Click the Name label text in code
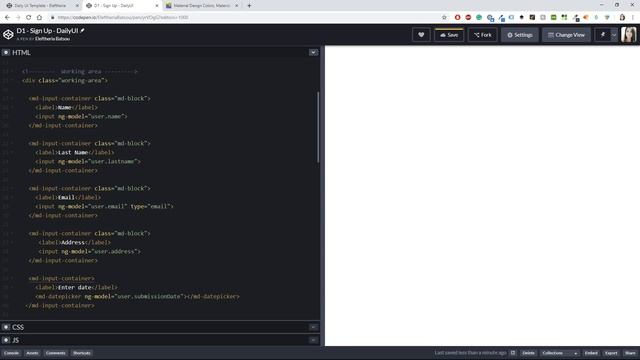 coord(64,107)
